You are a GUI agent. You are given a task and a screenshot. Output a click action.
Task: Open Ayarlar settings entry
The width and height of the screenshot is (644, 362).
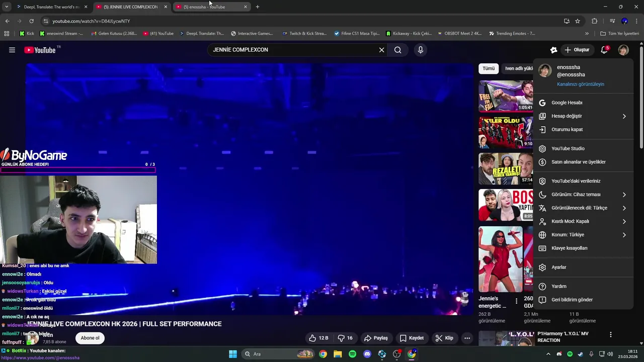point(583,267)
